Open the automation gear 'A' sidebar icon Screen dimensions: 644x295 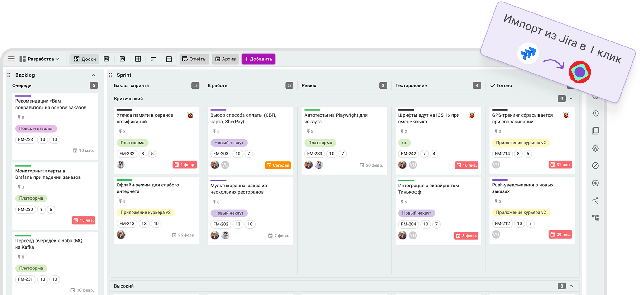(595, 148)
